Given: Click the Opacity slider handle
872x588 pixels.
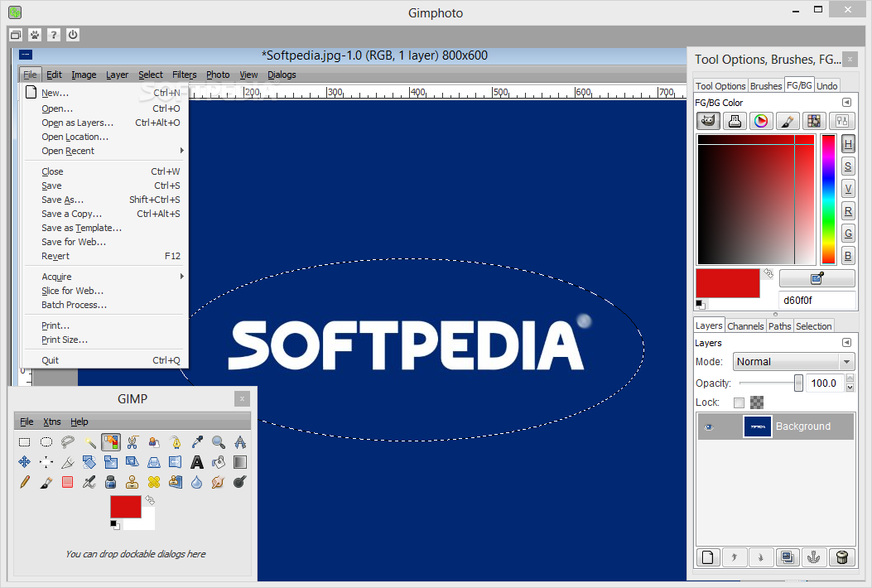Looking at the screenshot, I should pyautogui.click(x=798, y=383).
